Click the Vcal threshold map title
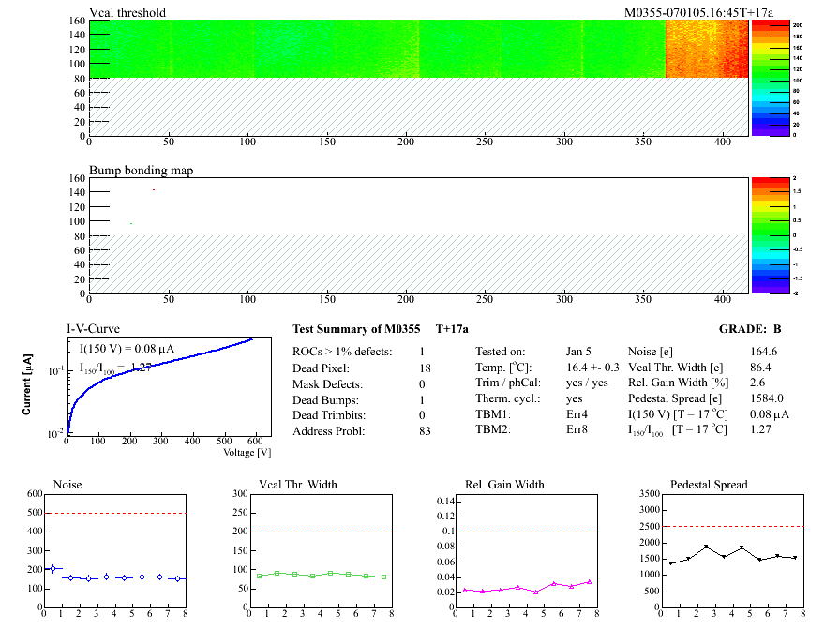 pyautogui.click(x=127, y=12)
